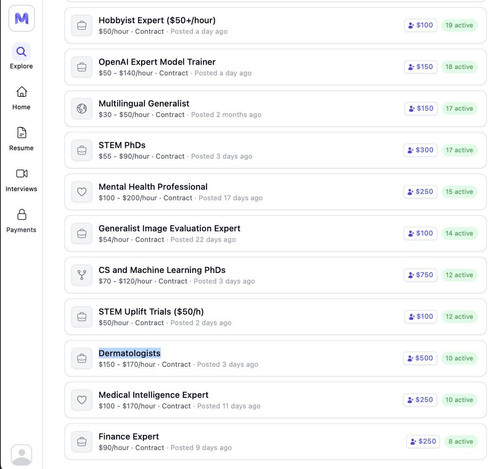Open the Resume page icon

(x=21, y=133)
